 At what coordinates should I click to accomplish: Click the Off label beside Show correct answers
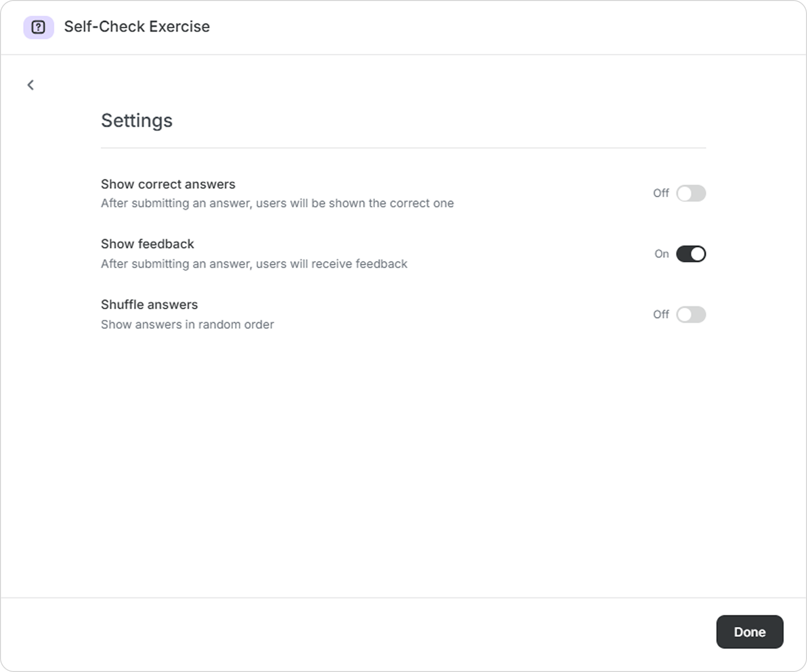click(661, 193)
